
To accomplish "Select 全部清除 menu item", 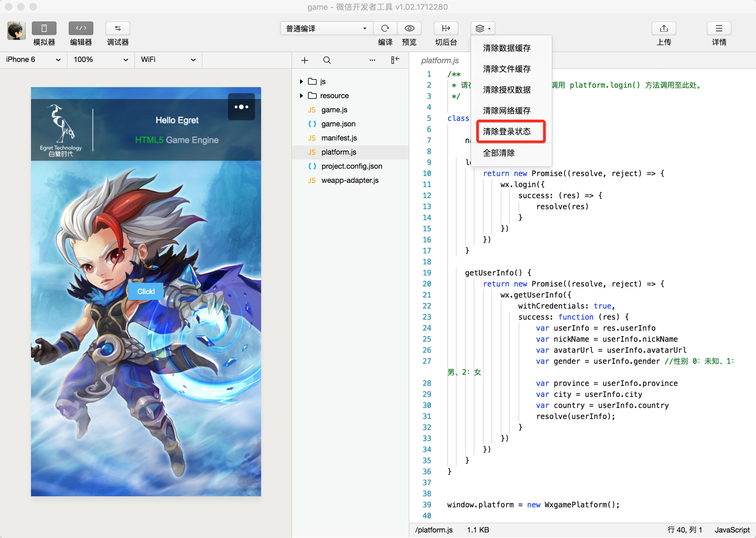I will 499,153.
